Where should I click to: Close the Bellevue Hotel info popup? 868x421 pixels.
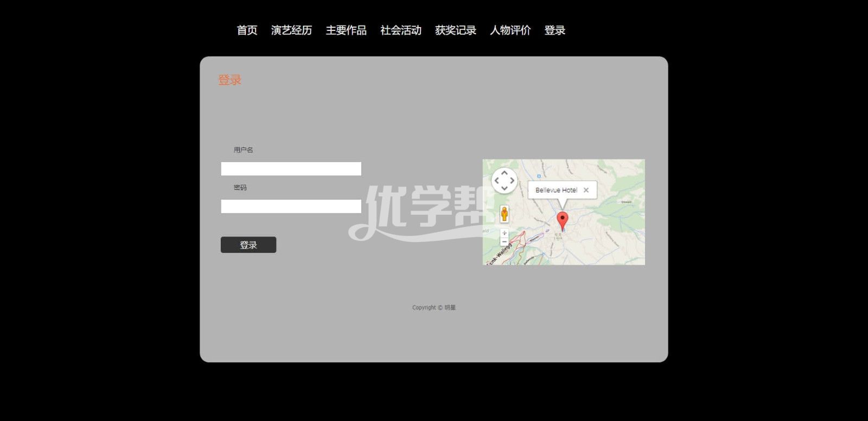586,190
